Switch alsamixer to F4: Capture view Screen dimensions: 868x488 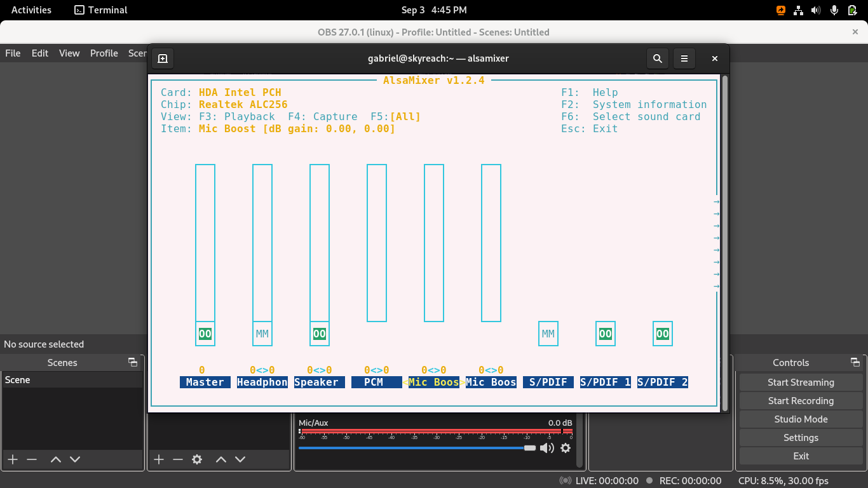click(x=323, y=117)
